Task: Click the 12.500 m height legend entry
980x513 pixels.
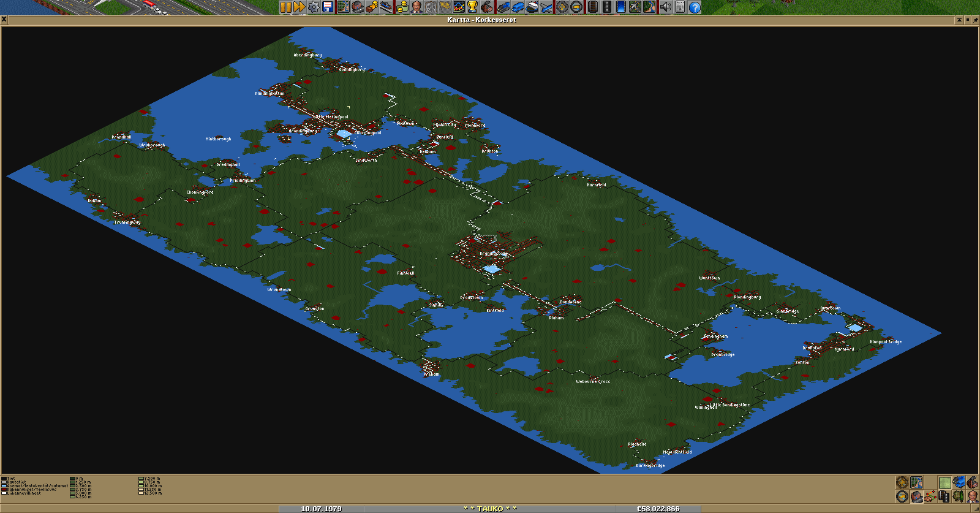Action: tap(151, 493)
